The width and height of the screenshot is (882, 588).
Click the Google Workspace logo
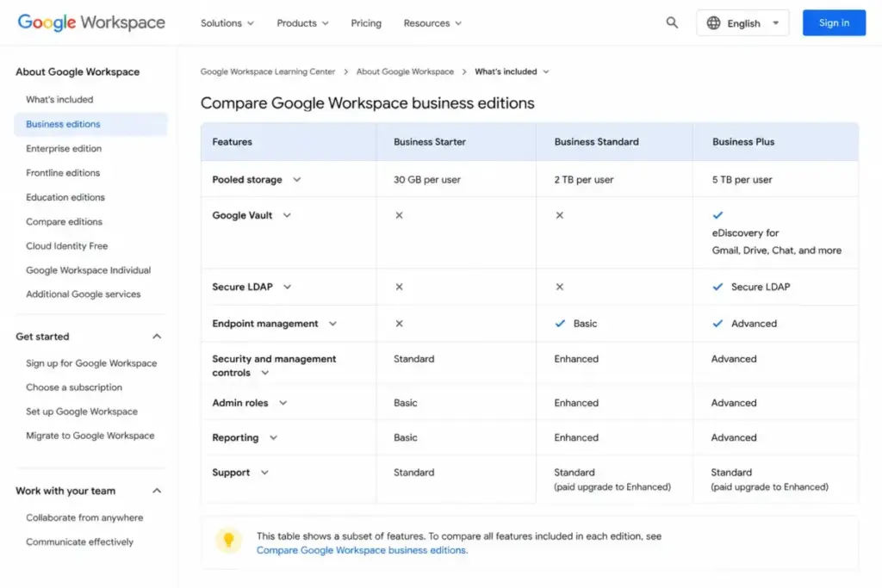(91, 22)
